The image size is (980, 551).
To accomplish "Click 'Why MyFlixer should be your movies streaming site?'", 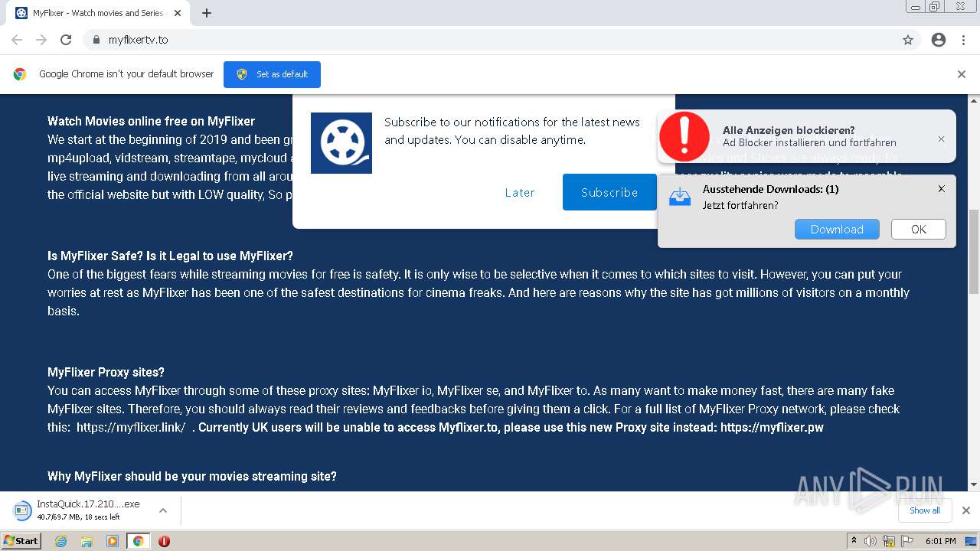I will [192, 476].
